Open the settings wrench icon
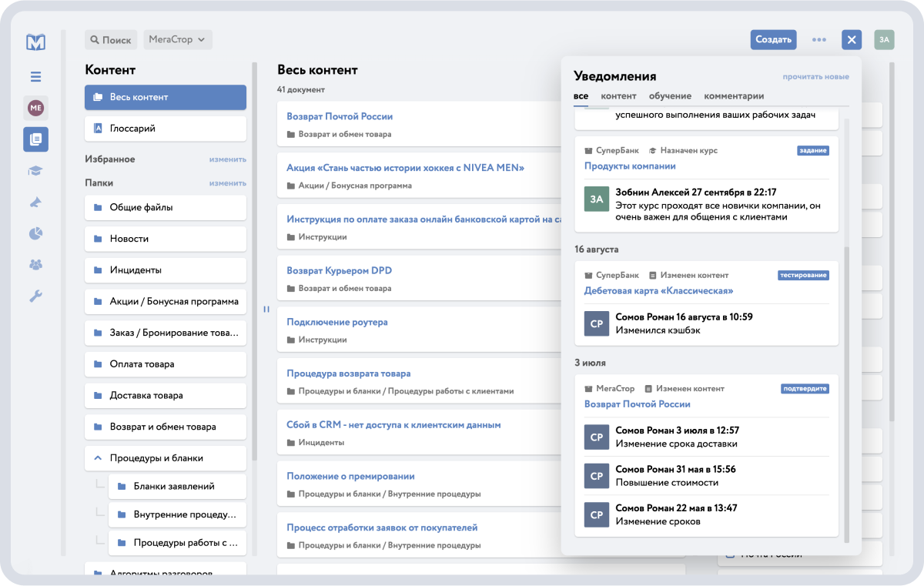The image size is (924, 586). pyautogui.click(x=35, y=296)
